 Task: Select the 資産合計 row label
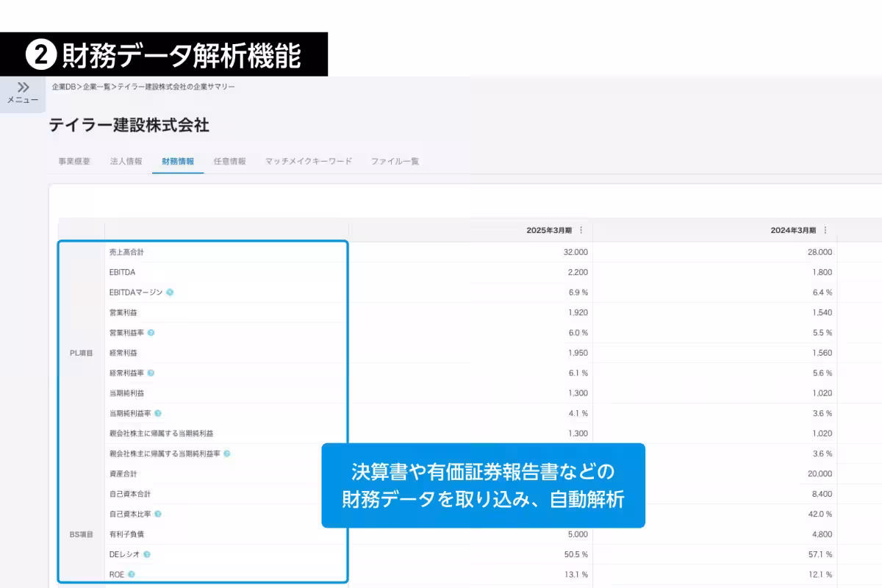tap(123, 474)
